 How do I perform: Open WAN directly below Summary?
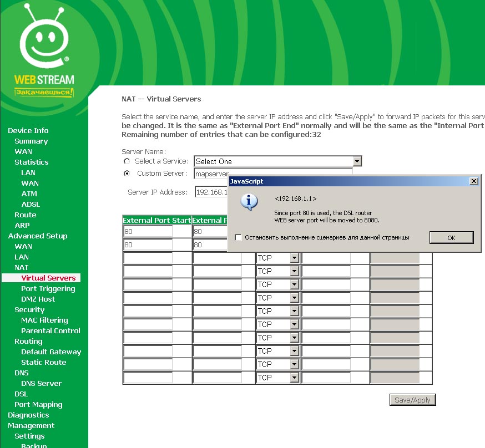[x=23, y=151]
